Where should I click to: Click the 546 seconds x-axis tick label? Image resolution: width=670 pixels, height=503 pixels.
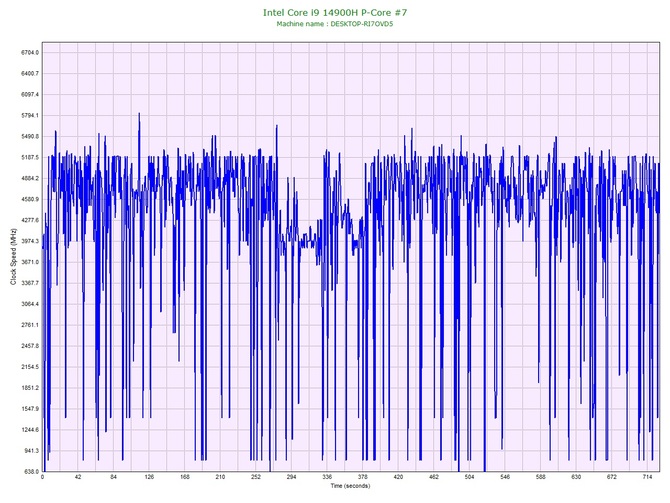tap(505, 477)
